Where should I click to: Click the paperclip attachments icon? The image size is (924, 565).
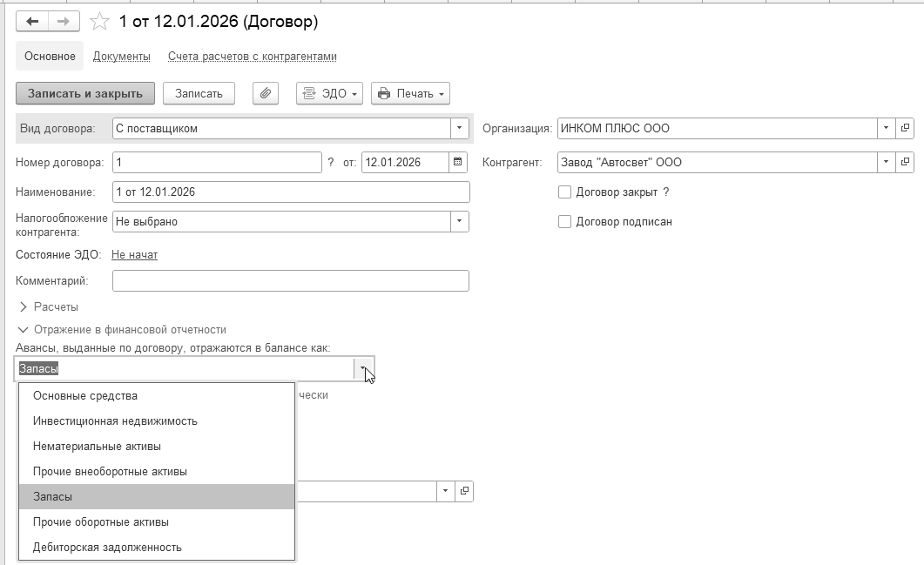coord(266,93)
